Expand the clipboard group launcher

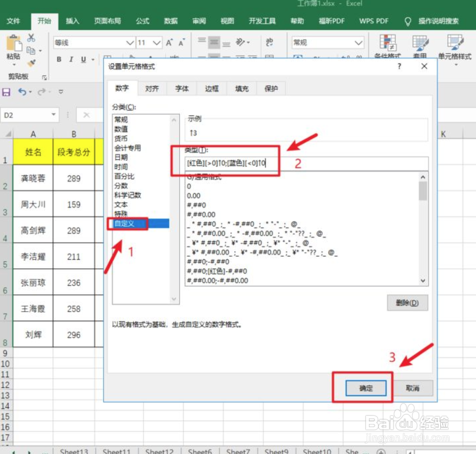coord(44,77)
